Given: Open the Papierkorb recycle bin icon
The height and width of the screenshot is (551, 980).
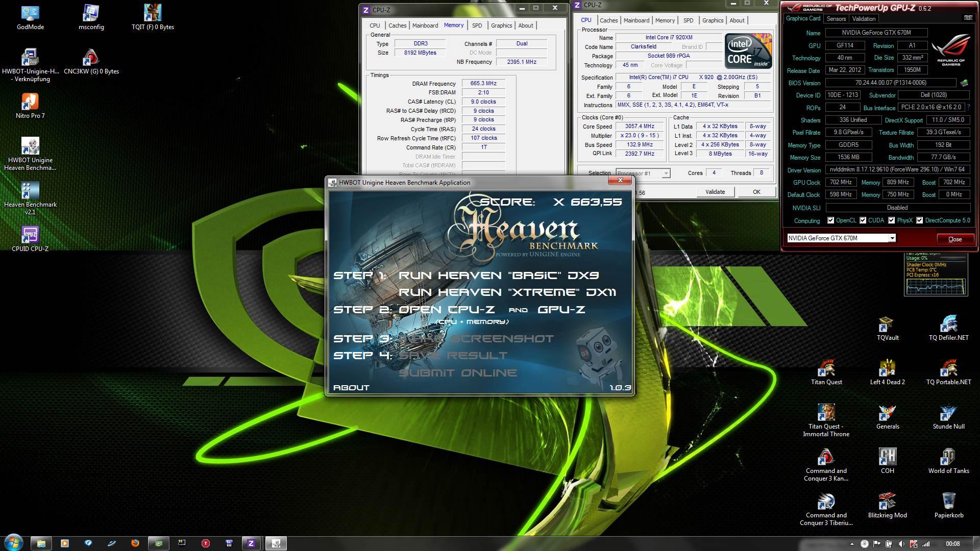Looking at the screenshot, I should click(948, 506).
